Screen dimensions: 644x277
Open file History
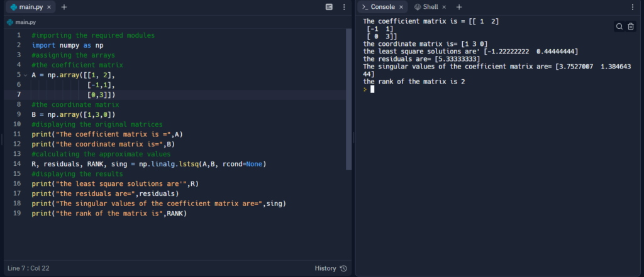point(331,268)
